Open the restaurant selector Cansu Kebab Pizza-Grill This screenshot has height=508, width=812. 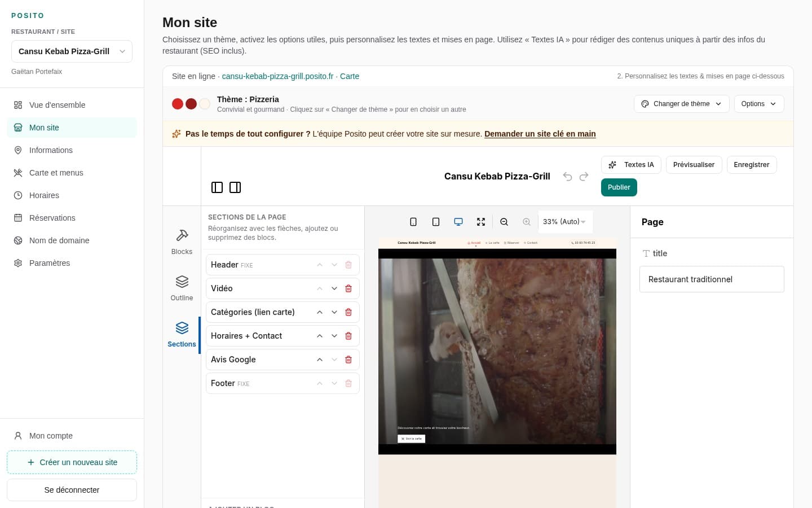[72, 51]
